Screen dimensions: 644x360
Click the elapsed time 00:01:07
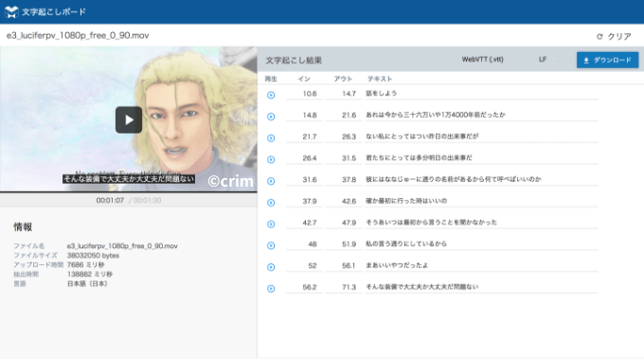(x=110, y=201)
